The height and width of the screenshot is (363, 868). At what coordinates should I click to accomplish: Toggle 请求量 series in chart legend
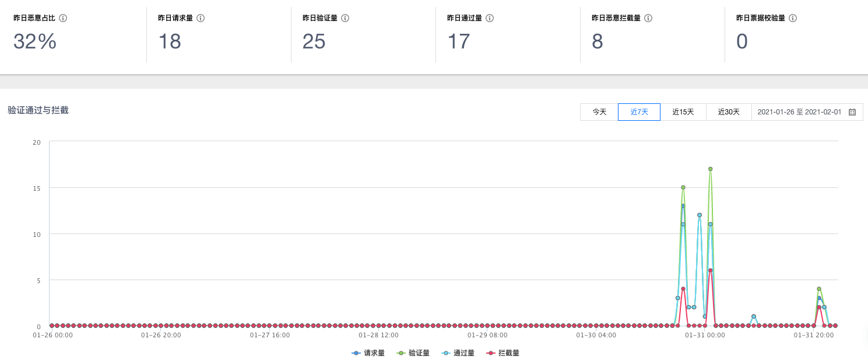click(x=368, y=353)
